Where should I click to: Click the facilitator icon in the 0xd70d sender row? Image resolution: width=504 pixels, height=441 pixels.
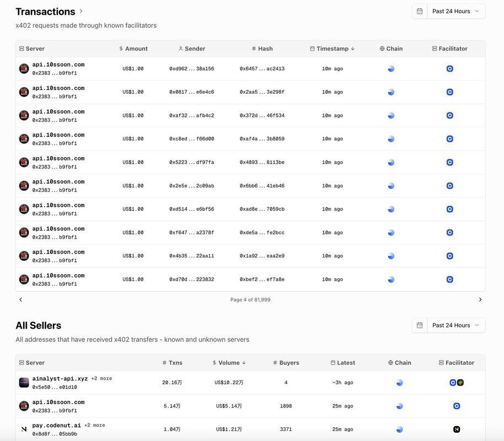click(x=449, y=279)
